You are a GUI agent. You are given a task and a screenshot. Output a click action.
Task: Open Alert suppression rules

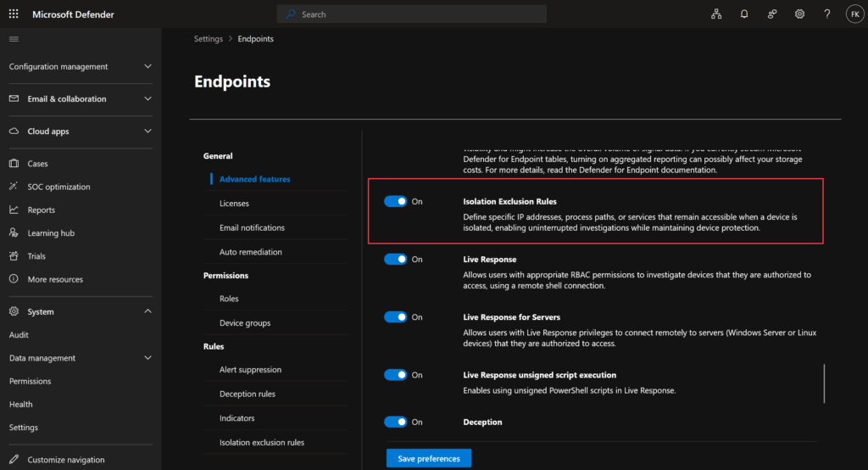[x=250, y=370]
